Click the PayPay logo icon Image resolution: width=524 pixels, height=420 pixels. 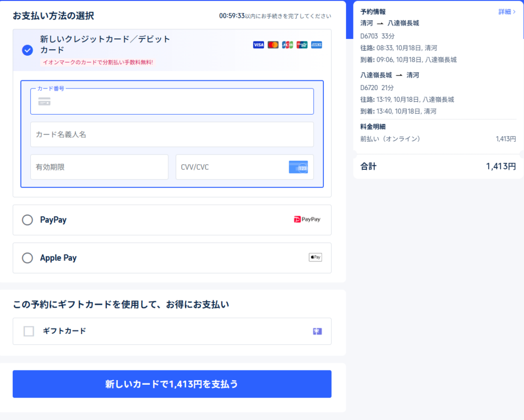click(307, 219)
